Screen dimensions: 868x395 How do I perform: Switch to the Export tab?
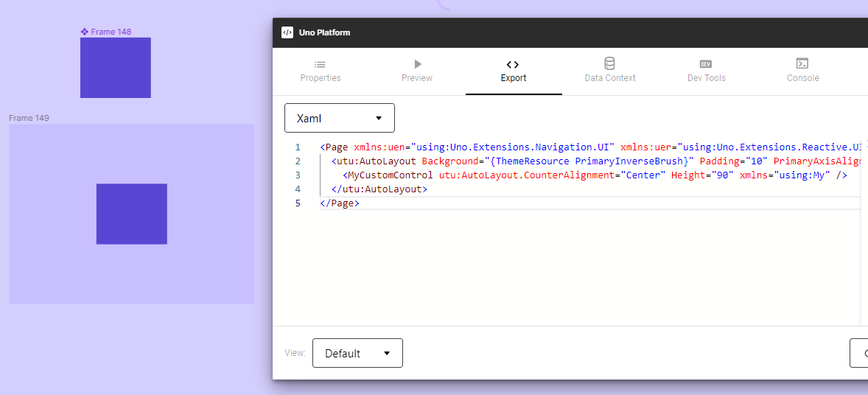[514, 71]
